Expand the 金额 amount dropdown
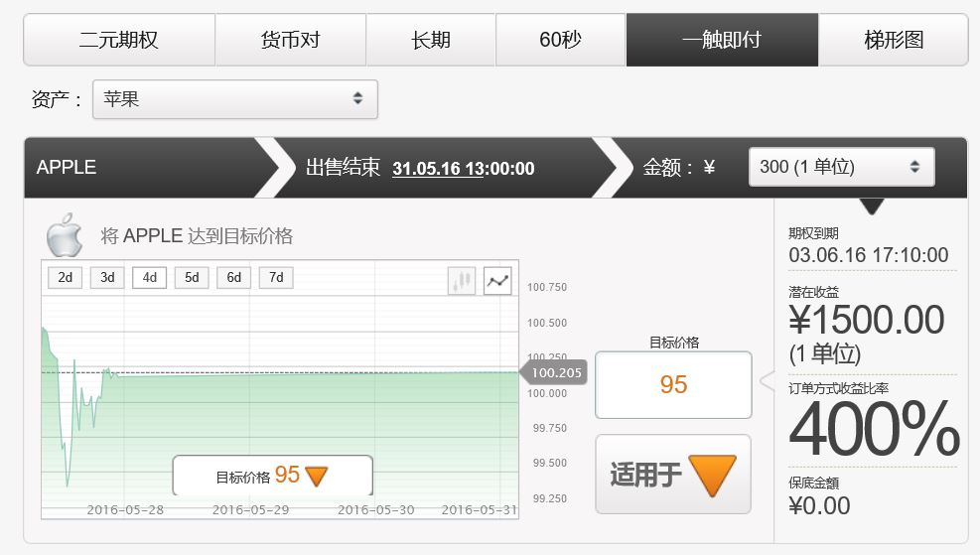This screenshot has width=980, height=555. (x=841, y=167)
